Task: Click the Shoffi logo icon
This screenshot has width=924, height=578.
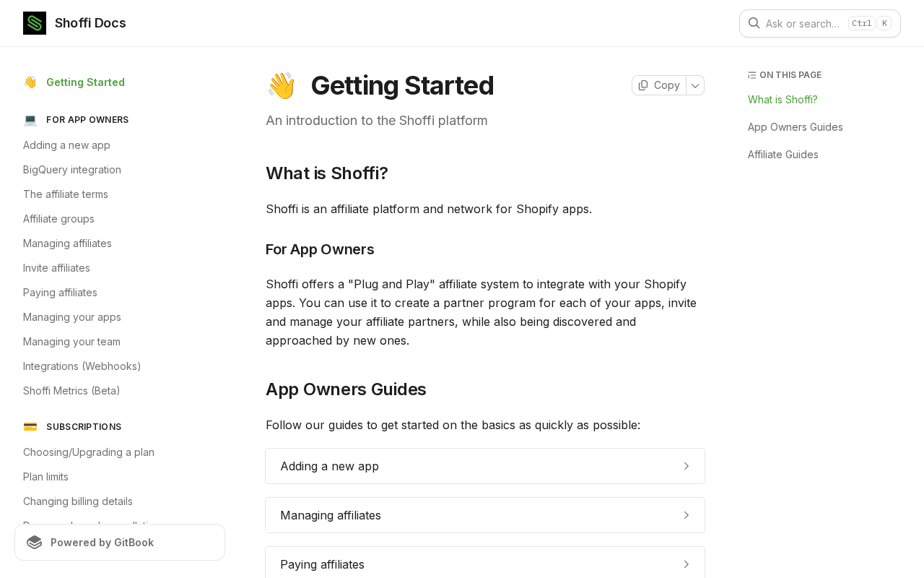Action: 35,23
